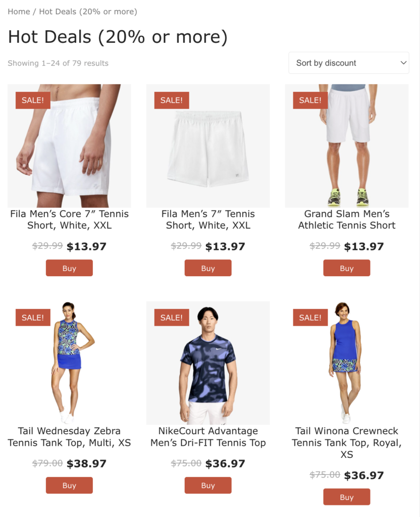Viewport: 420px width, 517px height.
Task: Buy the Fila Men's 7″ Tennis Short
Action: [x=208, y=268]
